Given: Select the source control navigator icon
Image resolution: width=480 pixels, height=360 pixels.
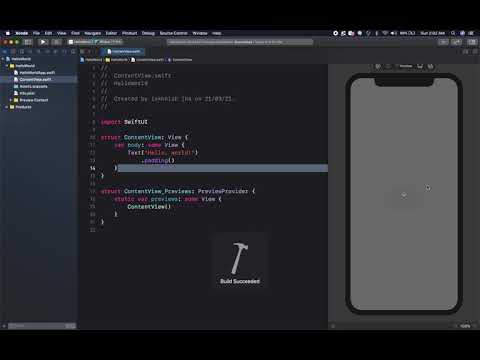Looking at the screenshot, I should pyautogui.click(x=13, y=52).
